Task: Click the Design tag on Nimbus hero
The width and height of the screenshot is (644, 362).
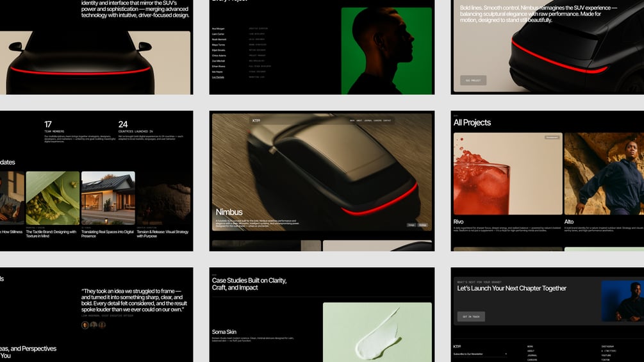Action: point(411,225)
